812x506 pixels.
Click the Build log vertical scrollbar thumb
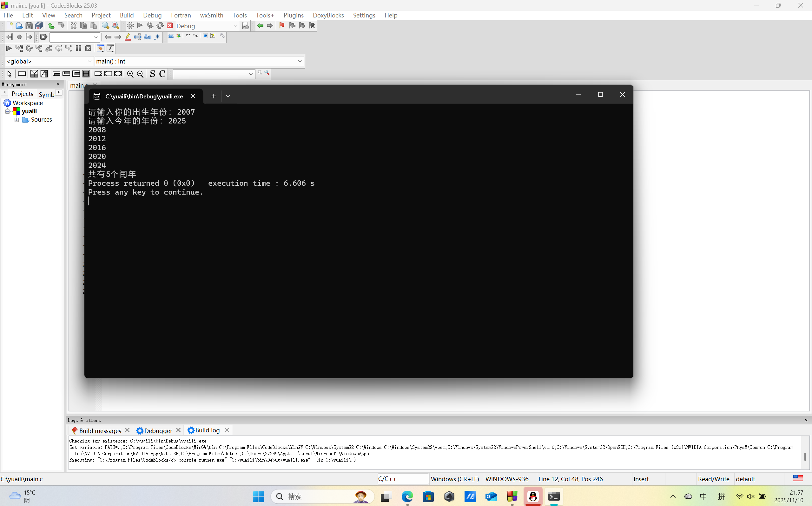click(x=805, y=456)
